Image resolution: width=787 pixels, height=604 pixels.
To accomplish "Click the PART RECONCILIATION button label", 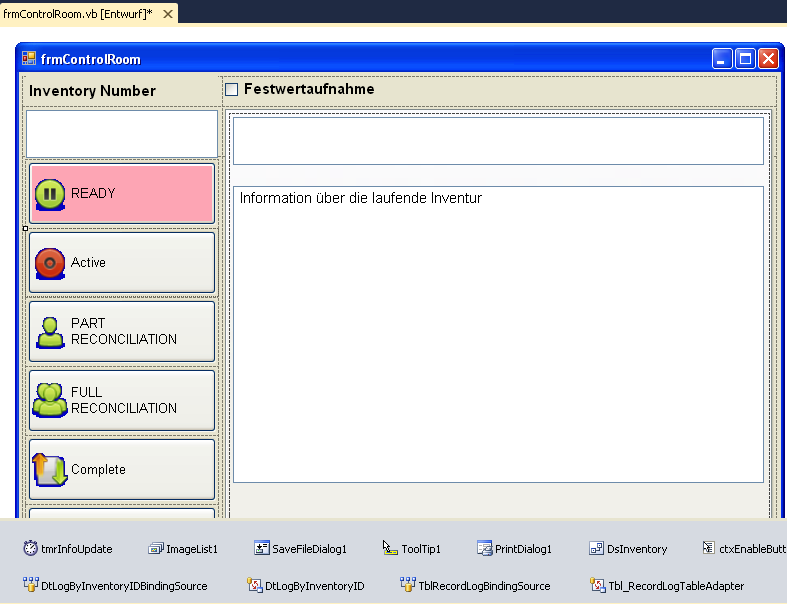I will point(124,331).
